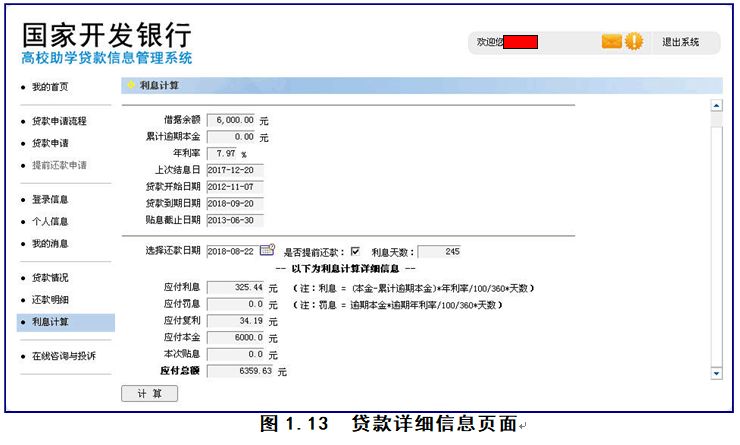
Task: Click the 应付复利 field showing 34.19
Action: (x=235, y=321)
